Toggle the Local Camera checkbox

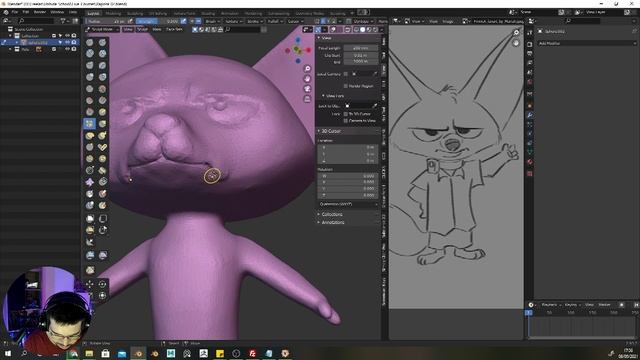tap(346, 74)
